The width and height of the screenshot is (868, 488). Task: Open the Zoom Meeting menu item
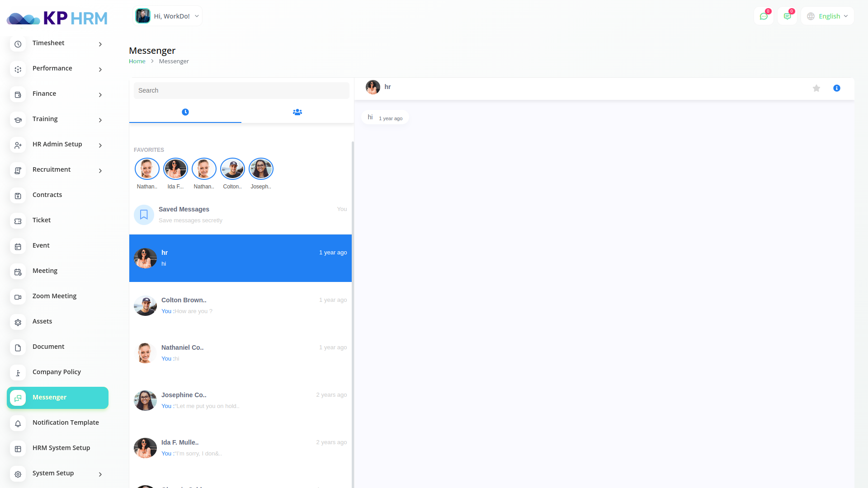(58, 297)
